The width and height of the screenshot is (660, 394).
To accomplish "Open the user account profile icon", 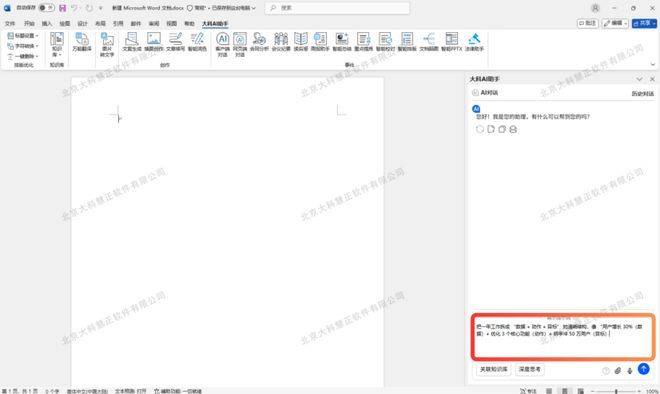I will point(595,8).
